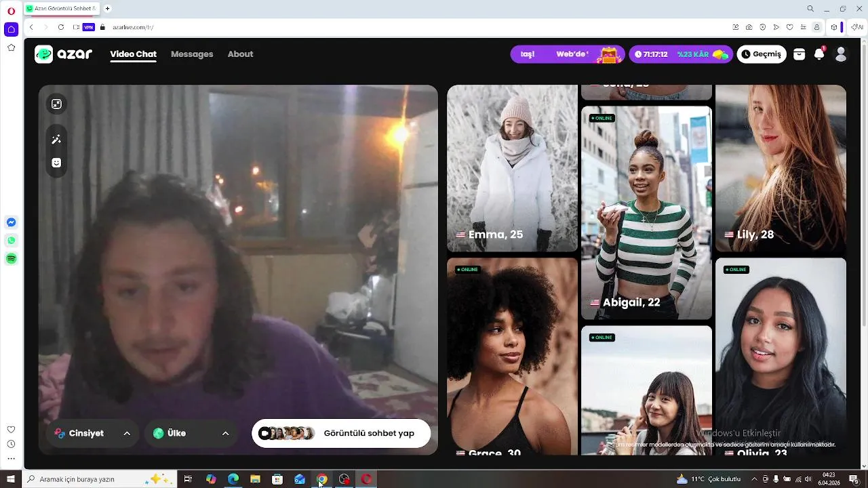Open the Opera home sidebar icon

coord(11,29)
